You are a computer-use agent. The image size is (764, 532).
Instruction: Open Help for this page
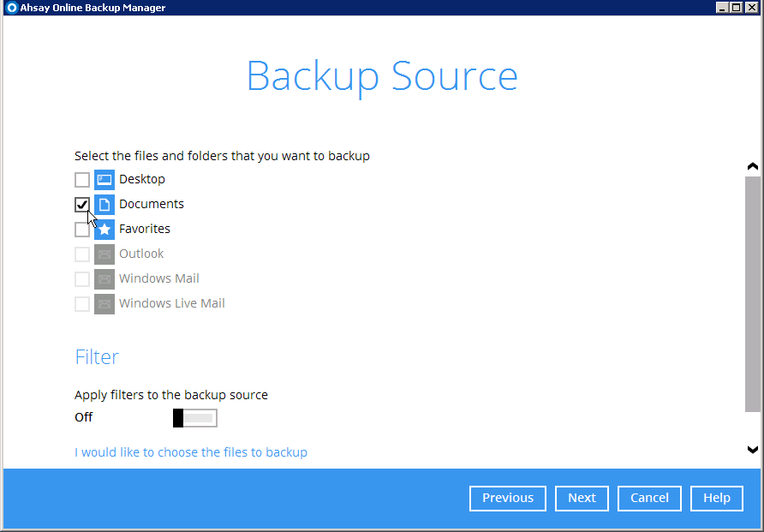[x=717, y=498]
